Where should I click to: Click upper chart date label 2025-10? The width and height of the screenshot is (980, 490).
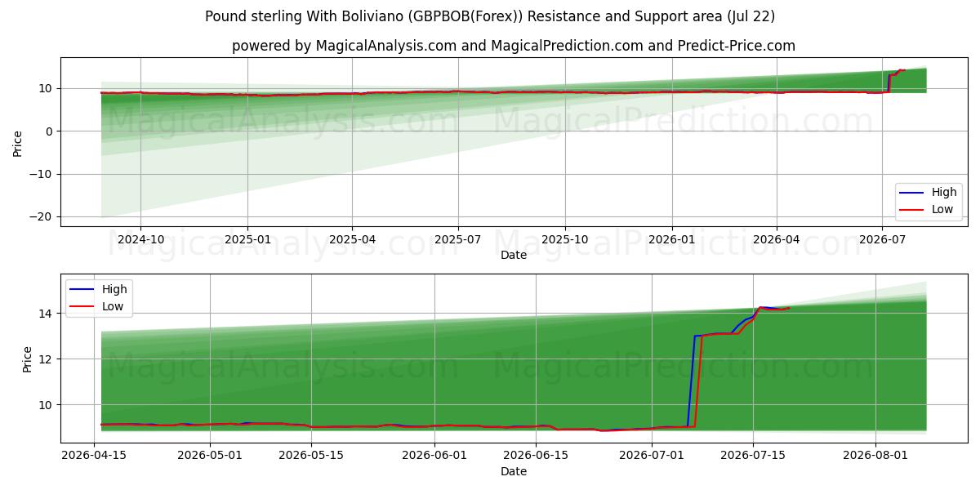pos(565,239)
